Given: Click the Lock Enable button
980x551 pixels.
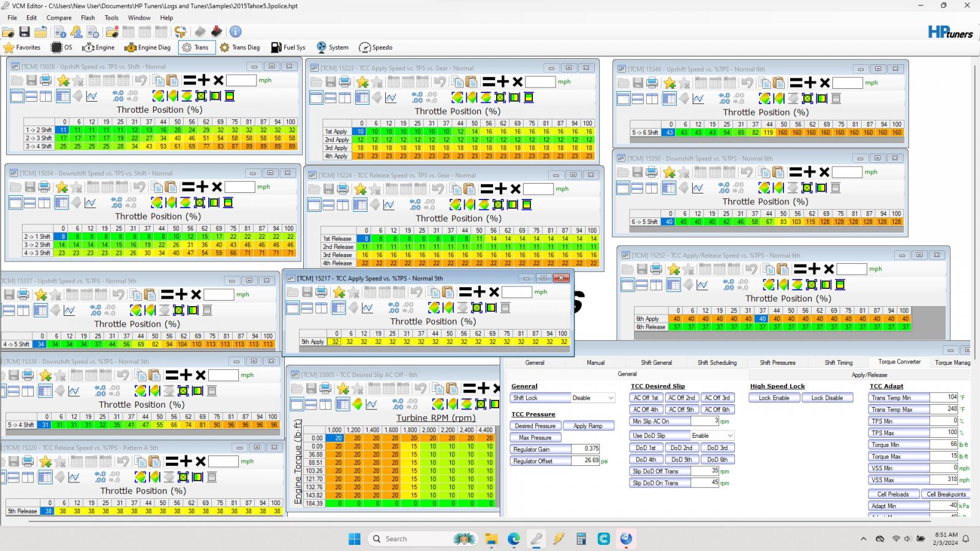Looking at the screenshot, I should point(774,398).
